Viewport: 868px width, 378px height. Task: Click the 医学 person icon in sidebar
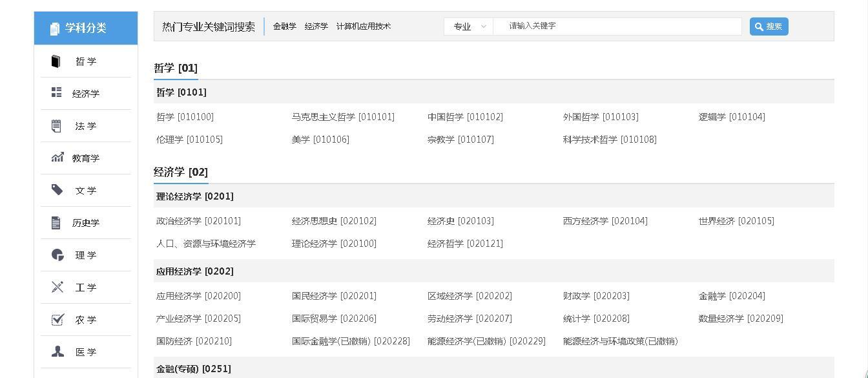pos(57,352)
